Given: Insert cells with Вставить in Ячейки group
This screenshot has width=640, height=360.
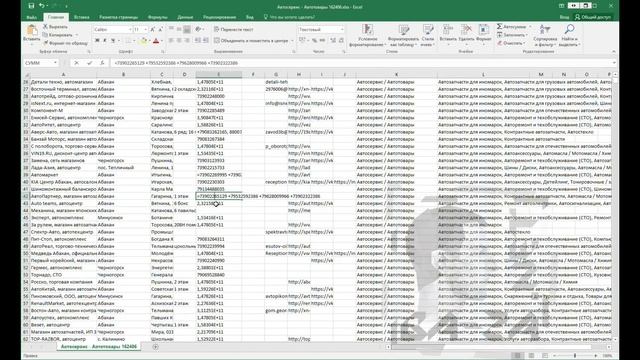Looking at the screenshot, I should point(448,35).
